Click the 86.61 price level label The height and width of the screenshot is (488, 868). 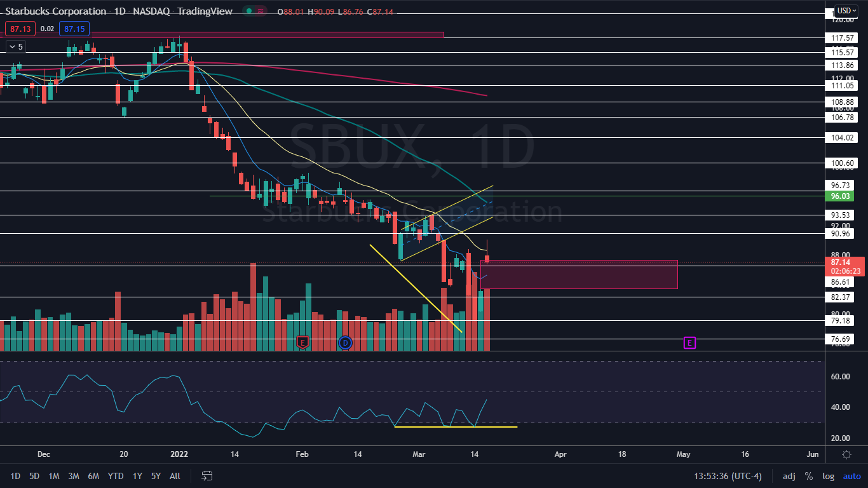click(841, 281)
